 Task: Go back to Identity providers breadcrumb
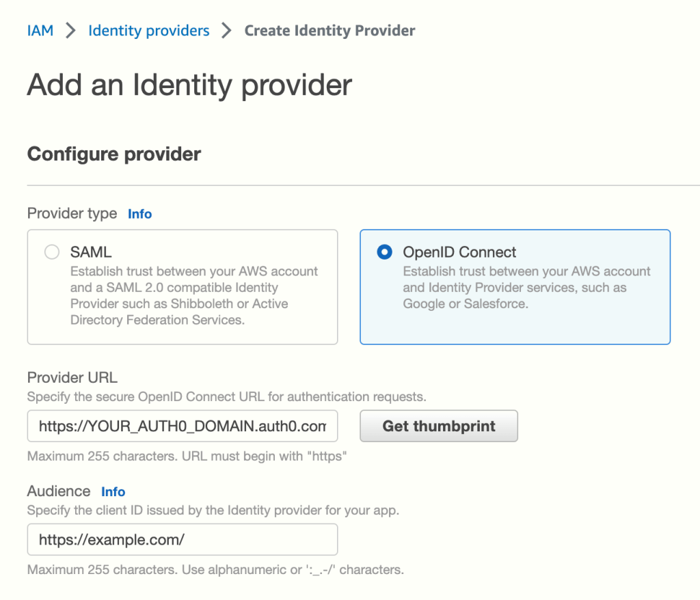pos(148,31)
